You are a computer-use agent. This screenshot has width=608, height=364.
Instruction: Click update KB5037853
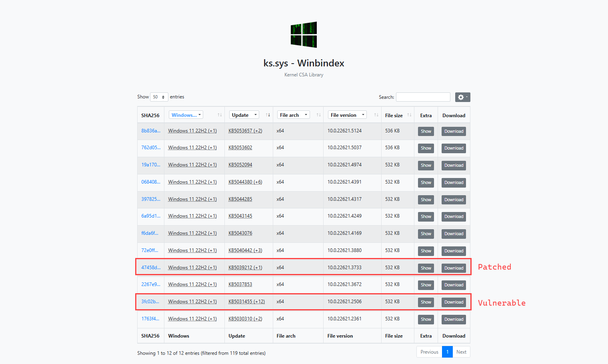[240, 284]
